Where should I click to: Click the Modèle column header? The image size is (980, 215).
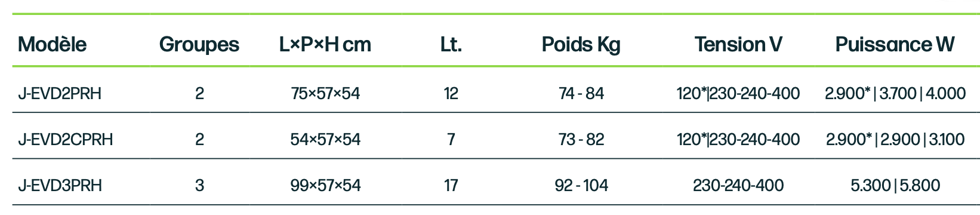click(x=53, y=44)
